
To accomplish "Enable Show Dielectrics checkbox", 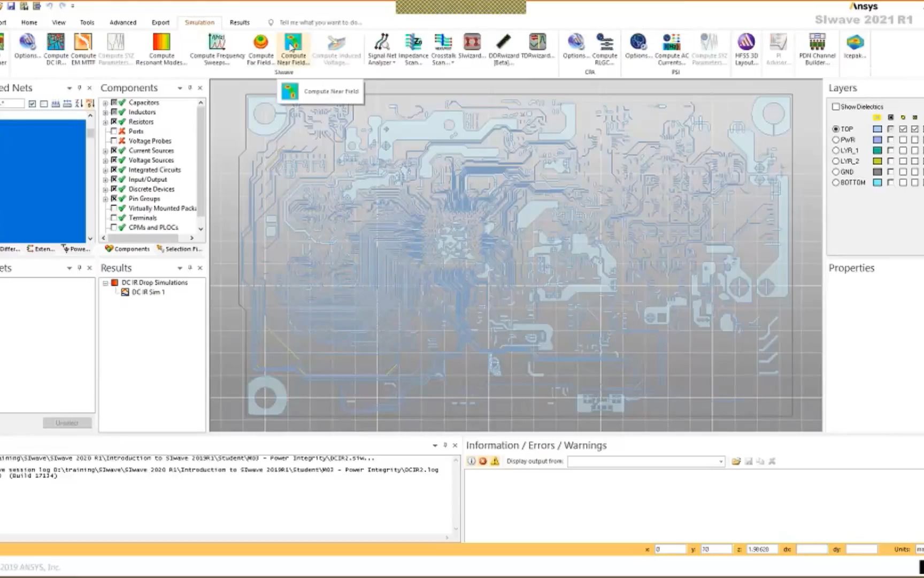I will 836,107.
